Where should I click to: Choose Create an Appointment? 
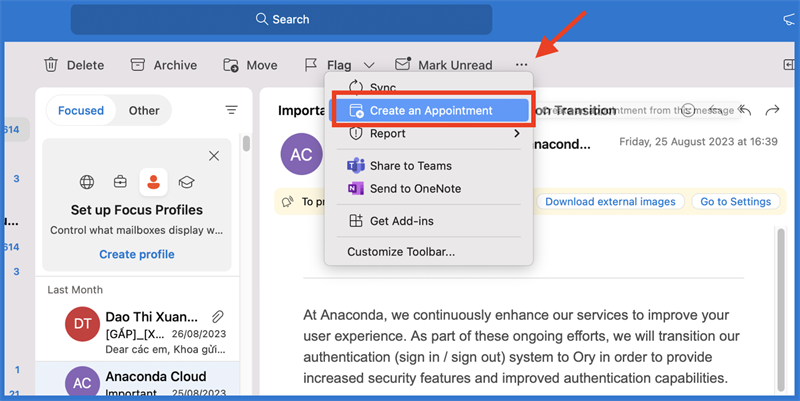coord(429,111)
